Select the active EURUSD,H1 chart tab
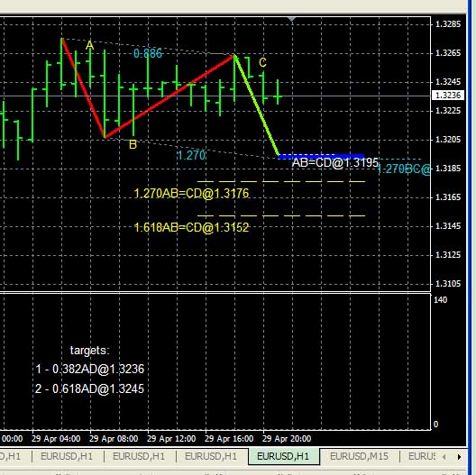 click(283, 456)
